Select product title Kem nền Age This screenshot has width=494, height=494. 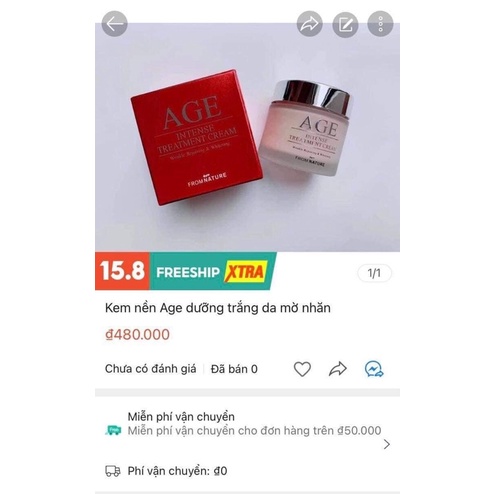218,308
